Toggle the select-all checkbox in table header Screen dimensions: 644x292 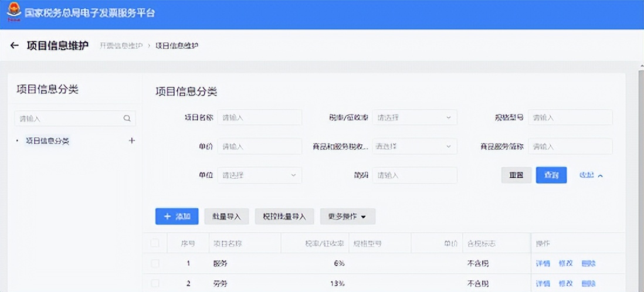click(155, 243)
